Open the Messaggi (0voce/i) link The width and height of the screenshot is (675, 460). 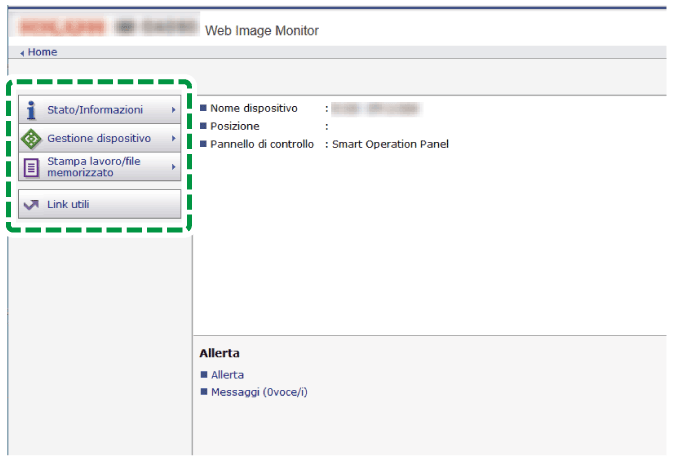(259, 392)
